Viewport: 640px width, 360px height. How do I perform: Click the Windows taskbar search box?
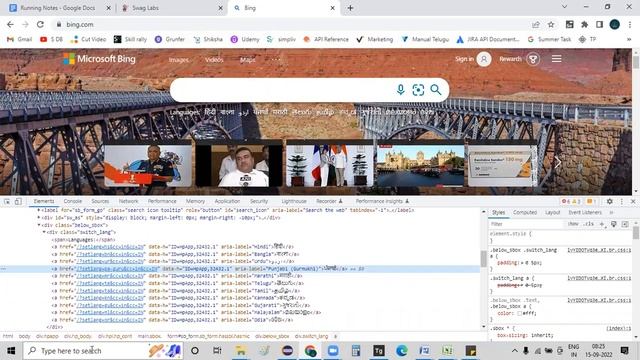[x=103, y=351]
